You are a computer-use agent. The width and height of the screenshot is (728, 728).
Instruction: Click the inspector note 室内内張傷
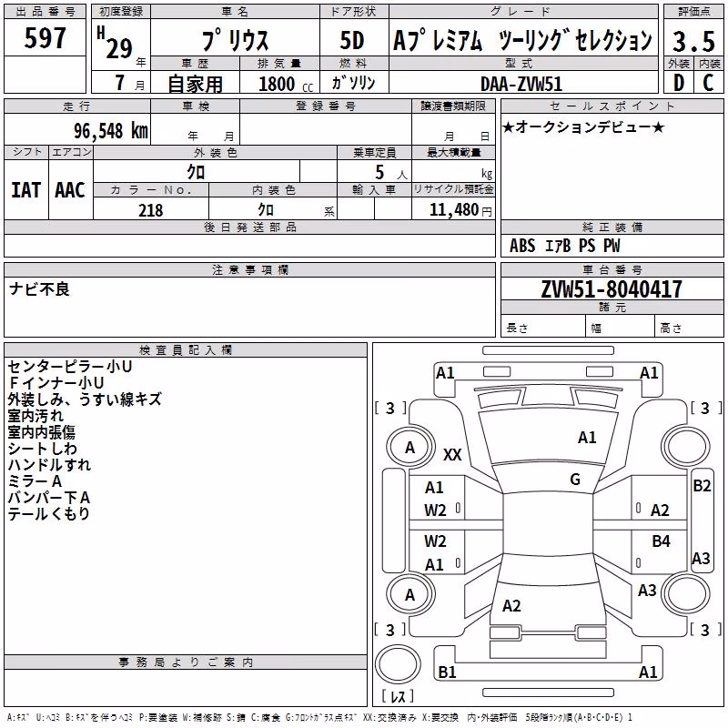click(41, 431)
